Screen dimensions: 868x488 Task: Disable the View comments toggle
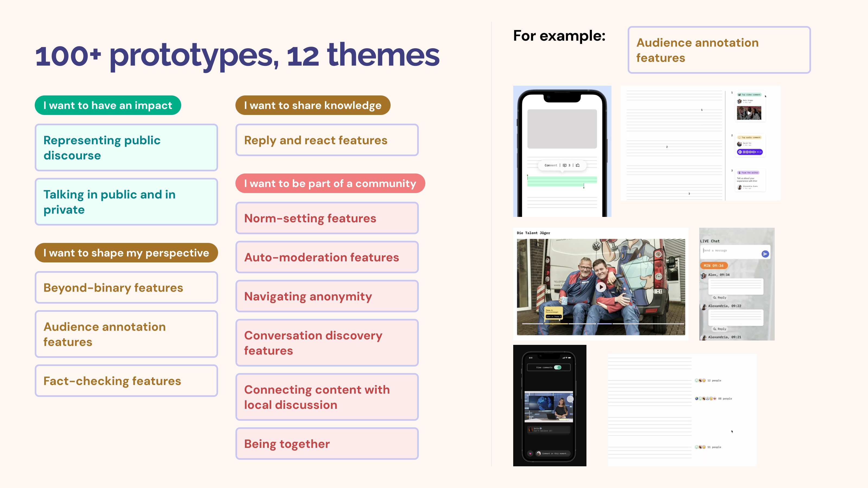(x=558, y=367)
